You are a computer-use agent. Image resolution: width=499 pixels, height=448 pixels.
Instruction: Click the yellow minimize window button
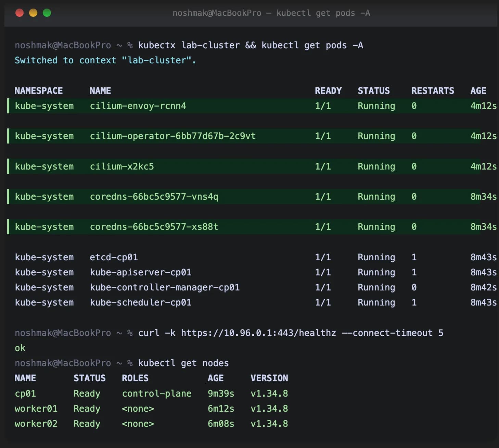tap(33, 13)
